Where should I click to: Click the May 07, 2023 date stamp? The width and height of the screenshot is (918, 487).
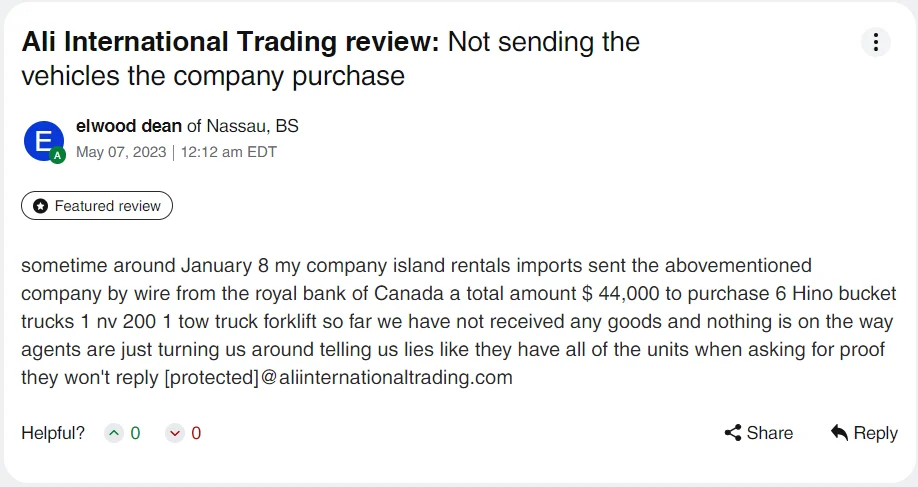click(x=121, y=152)
